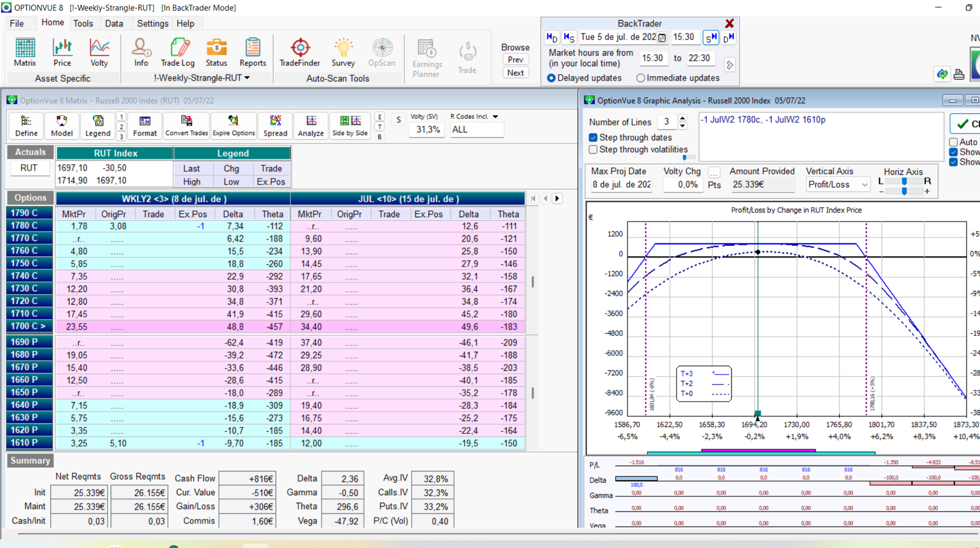Click the Model icon in Matrix toolbar
980x548 pixels.
(x=62, y=125)
